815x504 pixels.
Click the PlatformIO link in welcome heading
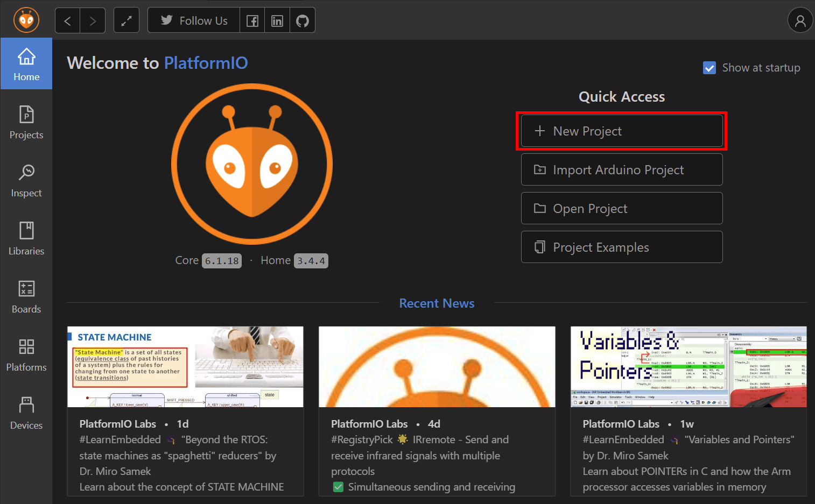tap(206, 63)
